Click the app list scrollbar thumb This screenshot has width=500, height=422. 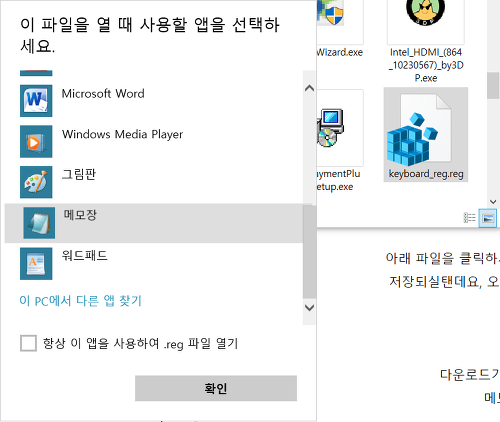pyautogui.click(x=309, y=252)
